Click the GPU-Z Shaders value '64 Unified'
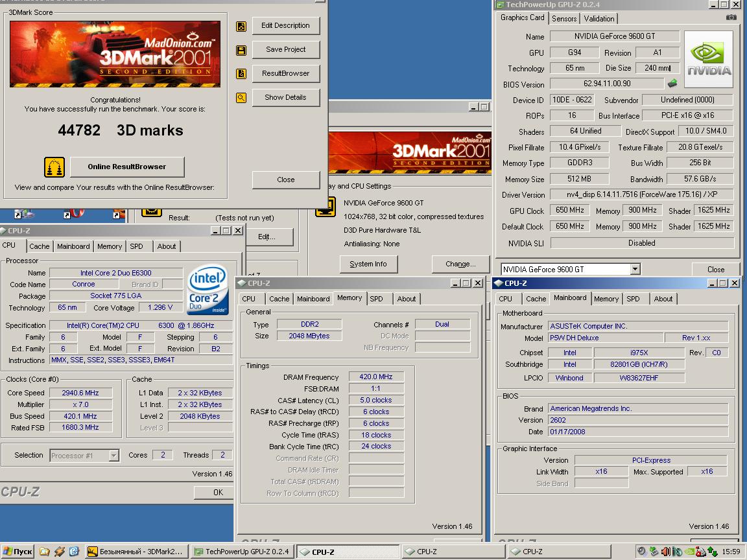 coord(586,131)
